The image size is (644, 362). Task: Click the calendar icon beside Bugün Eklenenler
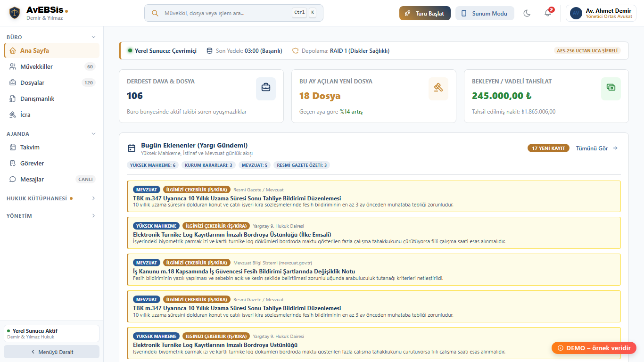132,148
